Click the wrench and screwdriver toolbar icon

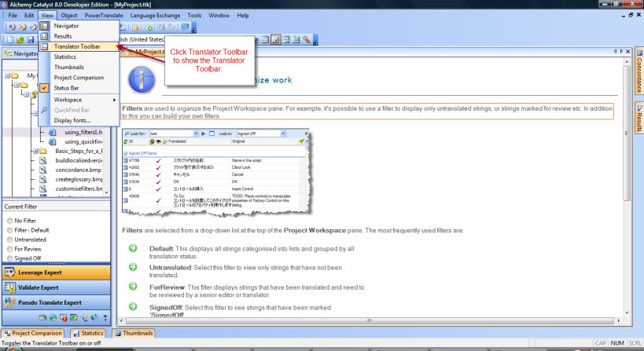tap(307, 39)
